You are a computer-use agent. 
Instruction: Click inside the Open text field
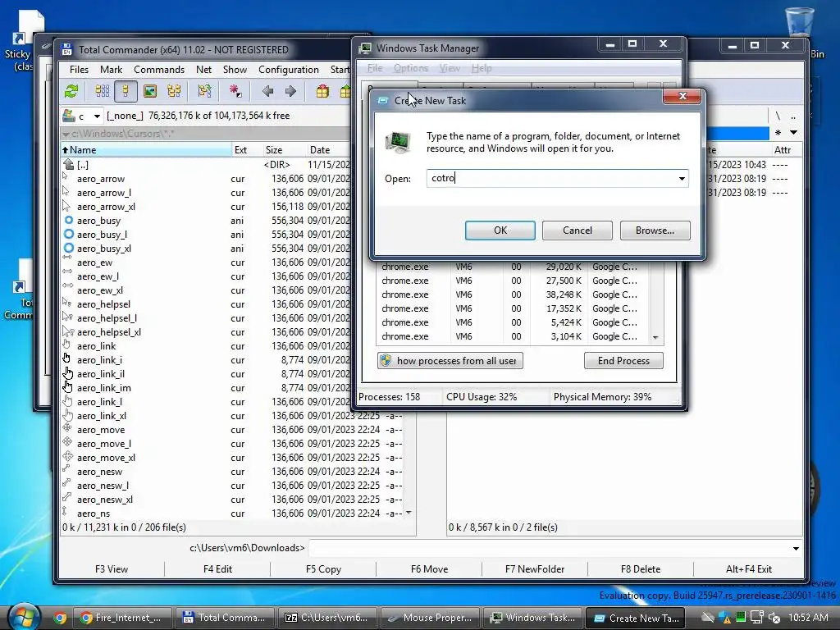[x=550, y=178]
